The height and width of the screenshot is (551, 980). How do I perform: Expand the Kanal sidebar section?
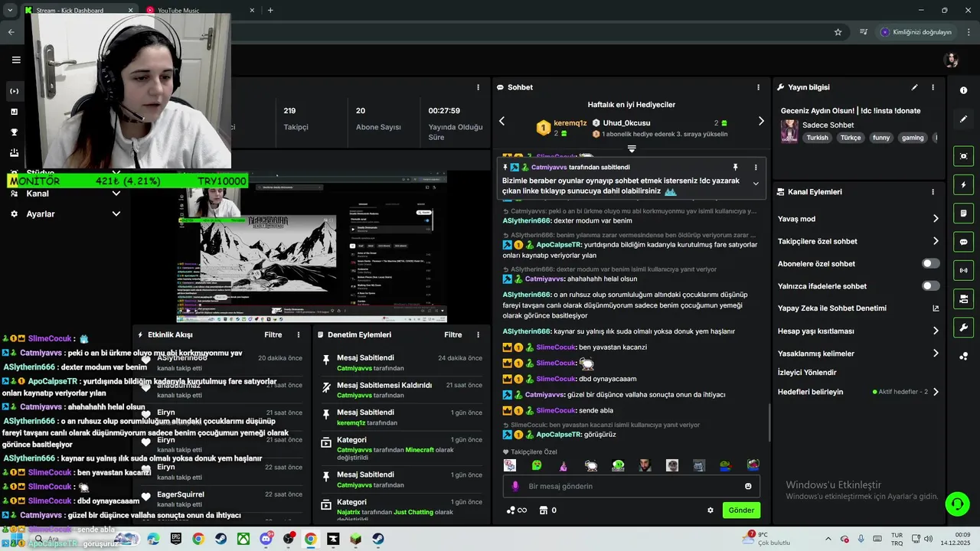tap(116, 194)
